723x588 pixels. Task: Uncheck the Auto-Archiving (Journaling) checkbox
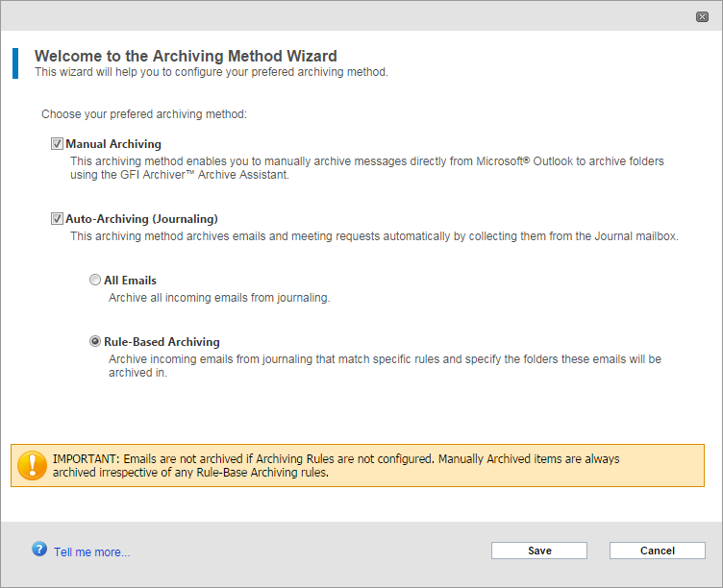[57, 218]
